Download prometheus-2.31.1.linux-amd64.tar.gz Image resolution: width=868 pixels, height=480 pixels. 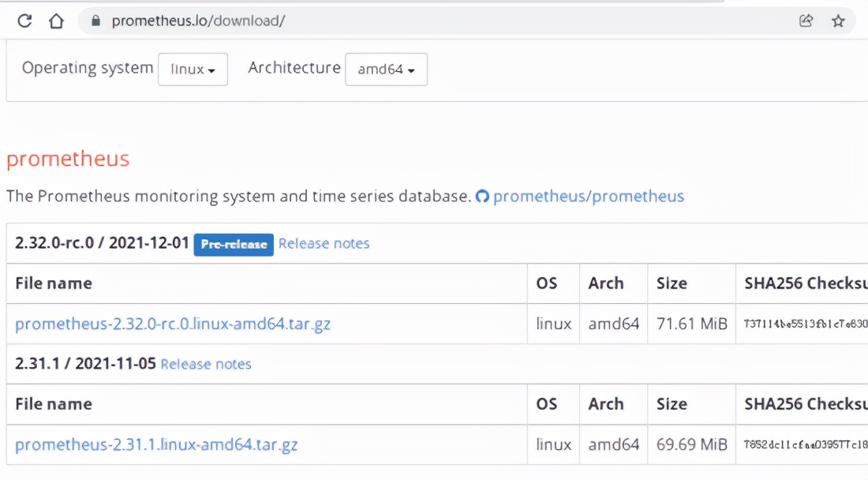point(156,444)
